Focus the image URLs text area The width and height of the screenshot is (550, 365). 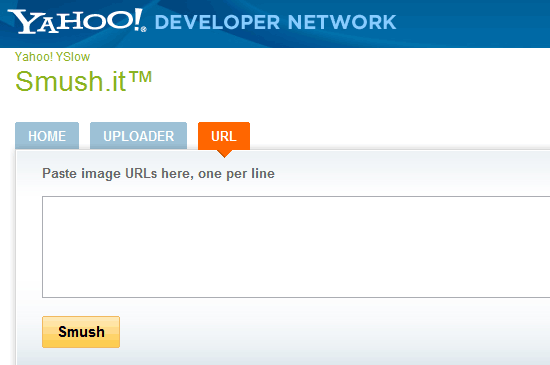click(x=296, y=247)
